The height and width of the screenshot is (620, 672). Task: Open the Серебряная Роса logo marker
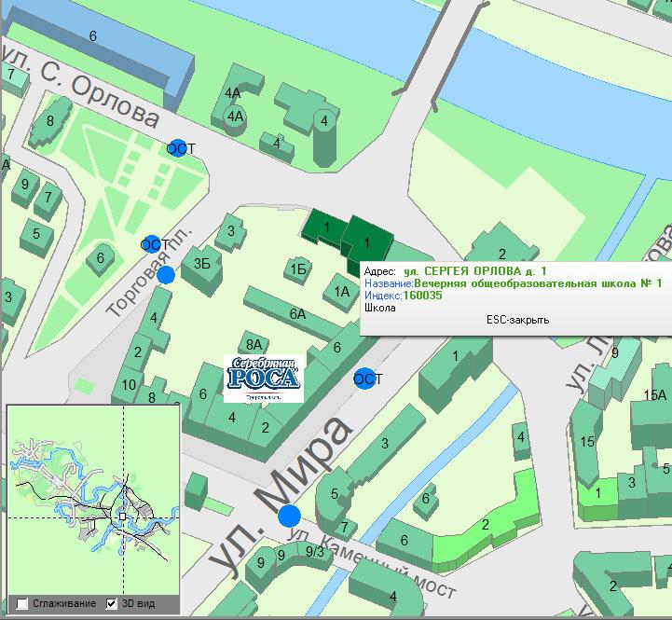pyautogui.click(x=264, y=378)
